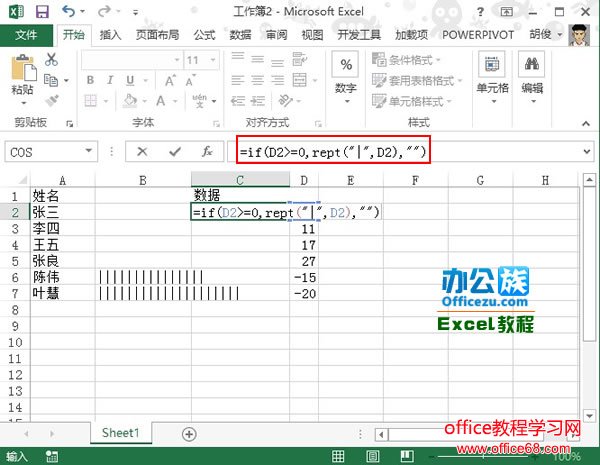Open the 剪贴板 clipboard dialog launcher

69,124
